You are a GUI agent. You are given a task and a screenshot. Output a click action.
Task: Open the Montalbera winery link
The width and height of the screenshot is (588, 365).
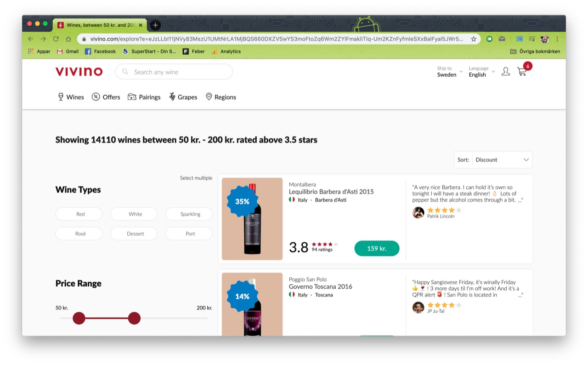302,184
